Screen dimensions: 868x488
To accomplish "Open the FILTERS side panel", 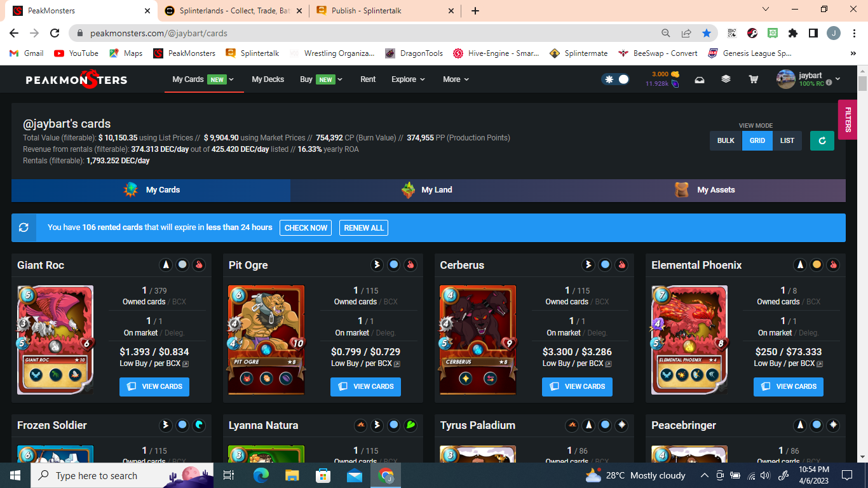I will pyautogui.click(x=848, y=119).
